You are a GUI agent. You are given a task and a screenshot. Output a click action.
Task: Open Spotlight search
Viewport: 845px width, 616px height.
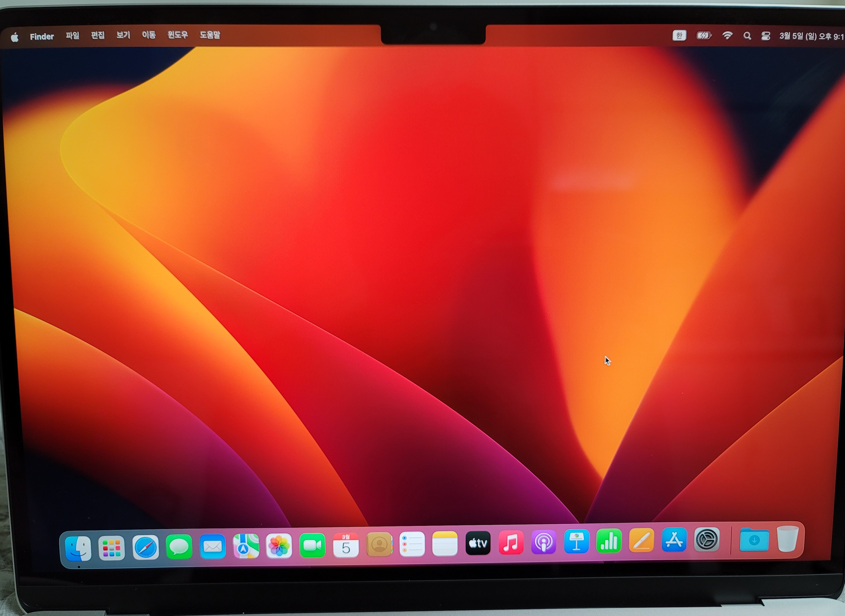pyautogui.click(x=747, y=36)
